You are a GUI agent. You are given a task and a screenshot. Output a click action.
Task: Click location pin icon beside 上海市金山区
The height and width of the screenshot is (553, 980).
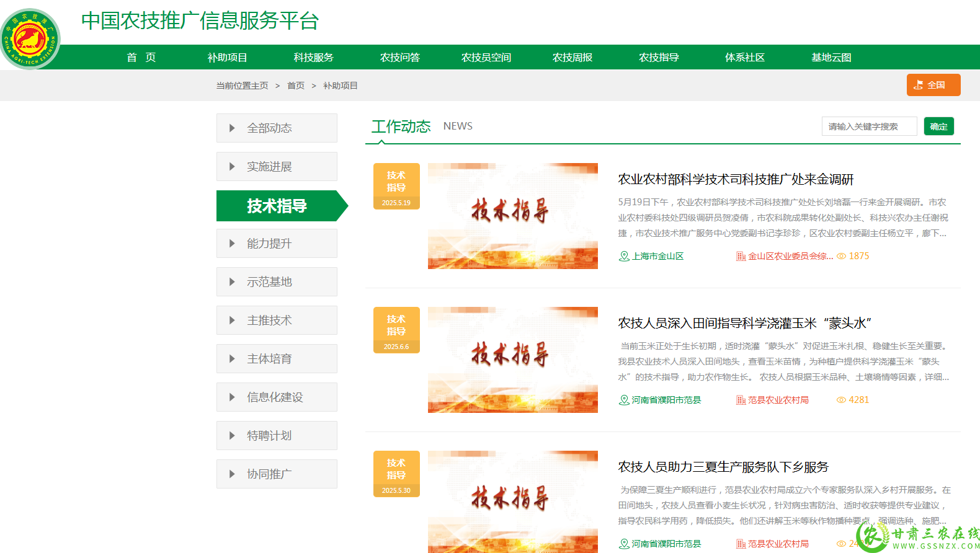[624, 256]
